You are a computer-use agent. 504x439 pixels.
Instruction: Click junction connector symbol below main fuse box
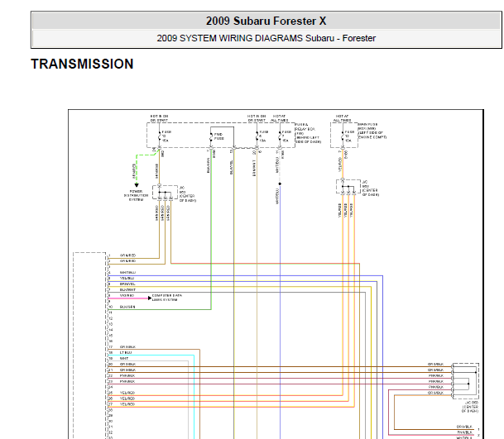[348, 186]
